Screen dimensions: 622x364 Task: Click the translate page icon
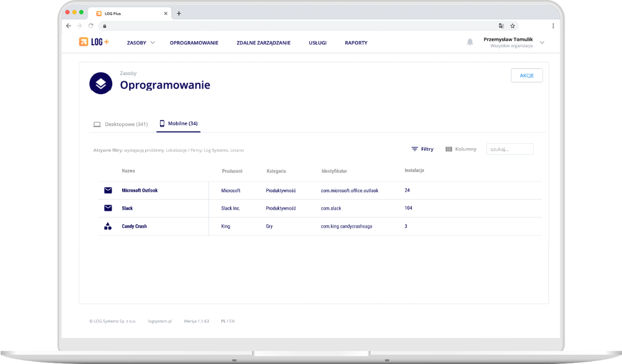click(x=502, y=26)
